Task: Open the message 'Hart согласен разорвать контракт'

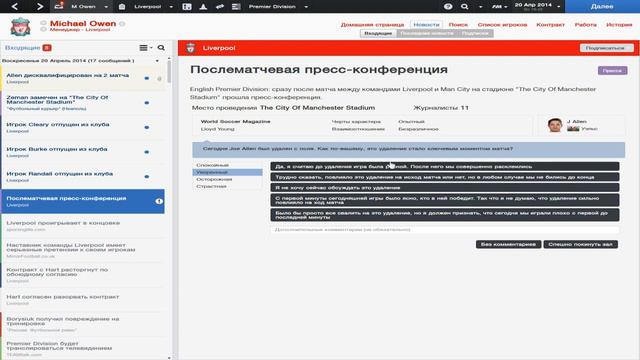Action: (83, 300)
